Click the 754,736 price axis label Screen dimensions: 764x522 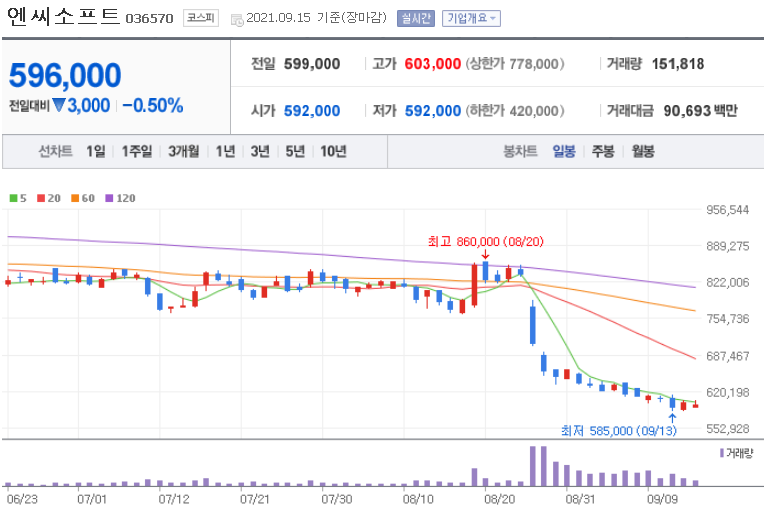point(728,318)
